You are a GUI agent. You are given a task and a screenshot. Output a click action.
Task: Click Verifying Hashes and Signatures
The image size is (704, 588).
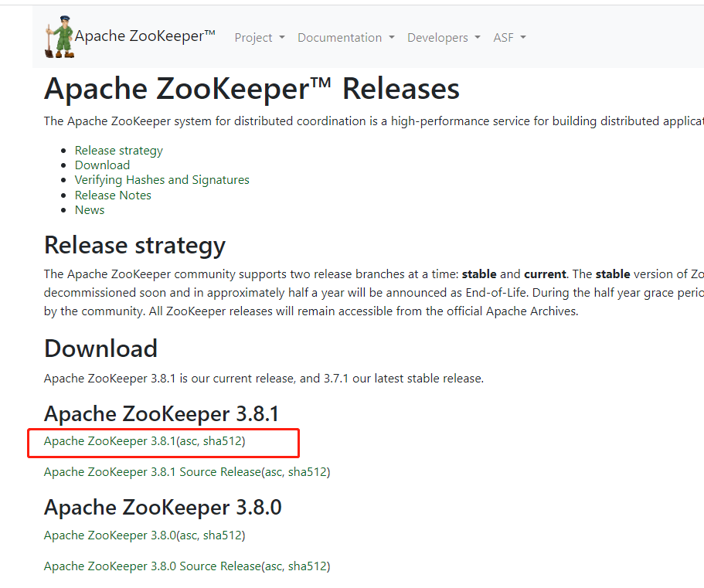(162, 179)
